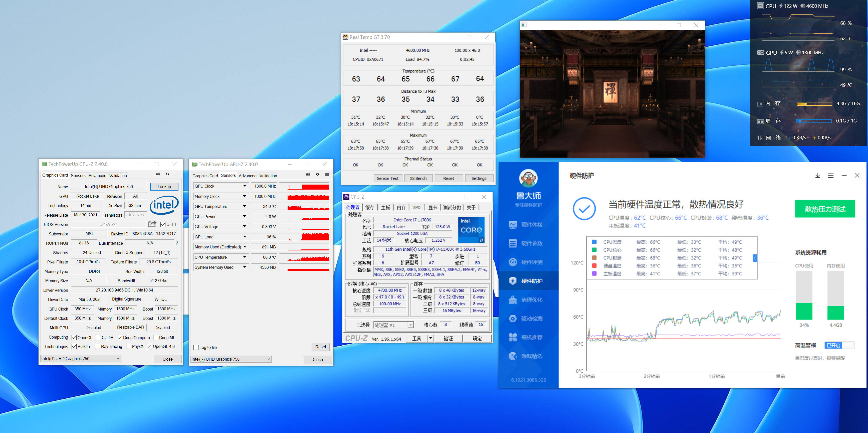The height and width of the screenshot is (433, 868).
Task: Enable Log to file checkbox
Action: (196, 347)
